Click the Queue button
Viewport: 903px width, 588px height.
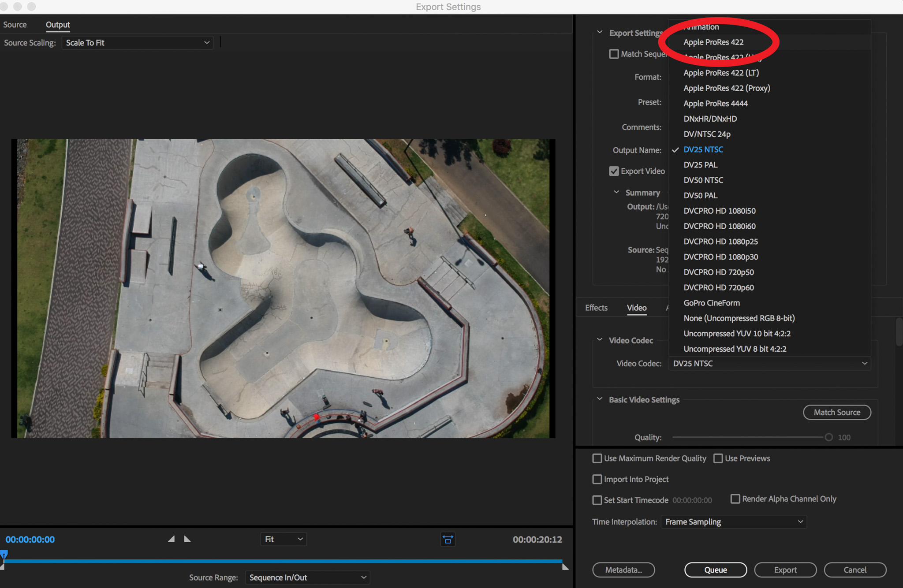pyautogui.click(x=716, y=570)
